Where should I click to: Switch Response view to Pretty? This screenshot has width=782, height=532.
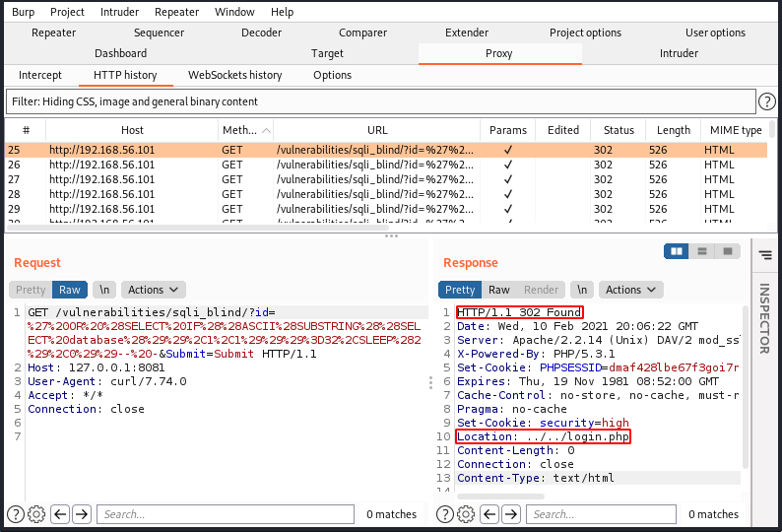pos(460,290)
